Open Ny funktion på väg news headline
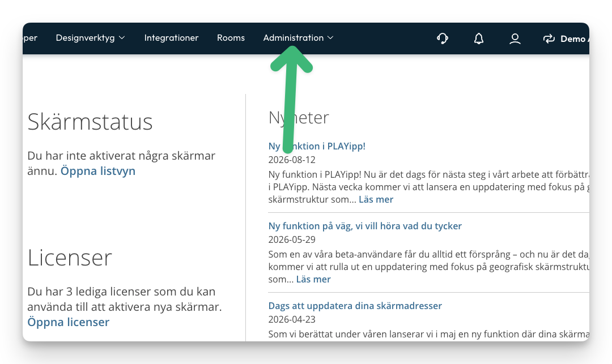The height and width of the screenshot is (364, 612). coord(365,226)
